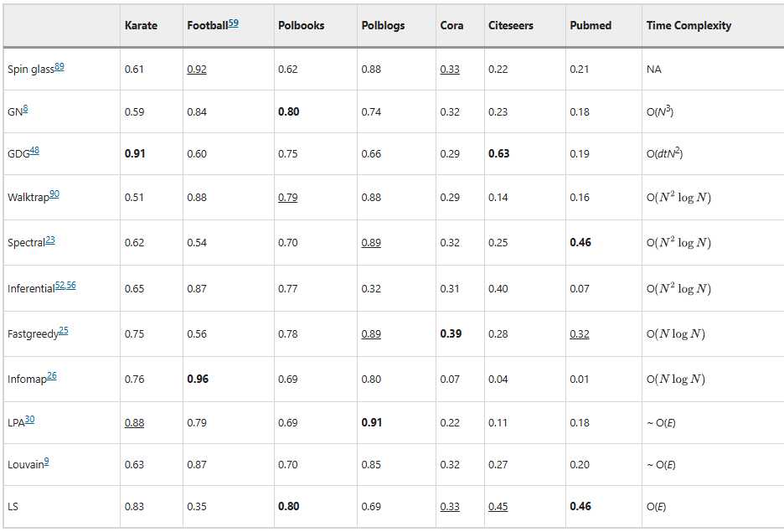This screenshot has width=784, height=532.
Task: Click Infomap's 0.96 Football score
Action: [x=198, y=380]
